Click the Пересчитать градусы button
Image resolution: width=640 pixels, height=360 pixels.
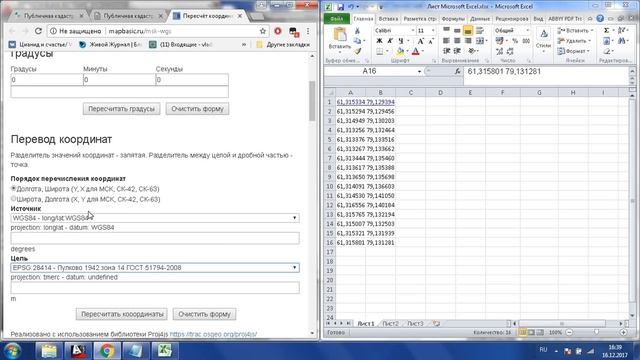pyautogui.click(x=122, y=109)
